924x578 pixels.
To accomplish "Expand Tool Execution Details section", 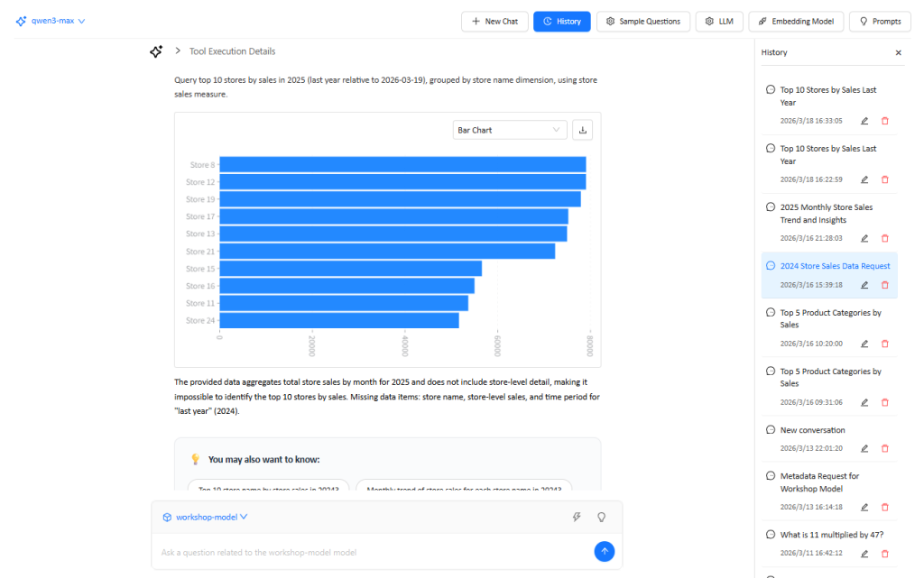I will click(x=179, y=51).
